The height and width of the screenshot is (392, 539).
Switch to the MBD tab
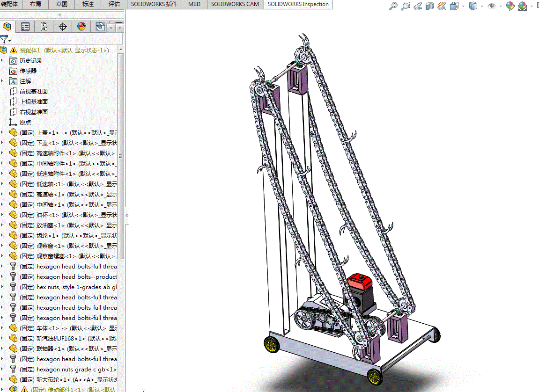pos(194,4)
